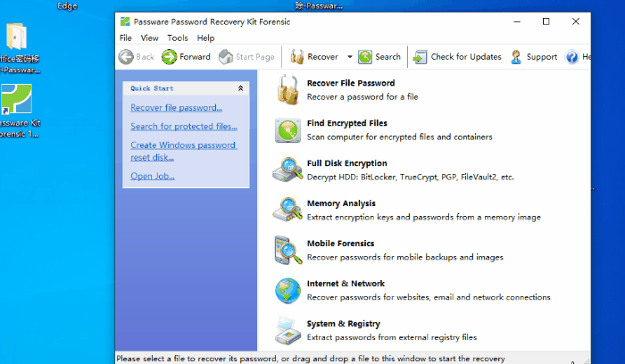Screen dimensions: 625x364
Task: Click 'Support' toolbar label
Action: coord(542,57)
